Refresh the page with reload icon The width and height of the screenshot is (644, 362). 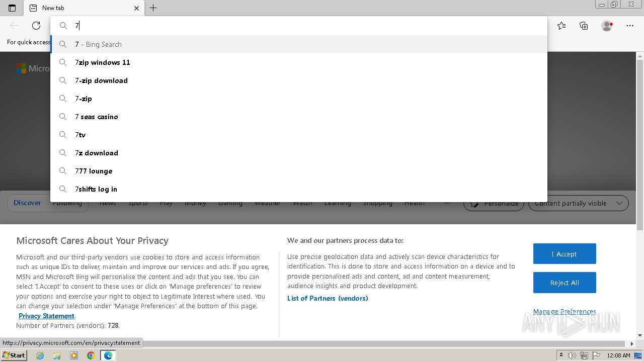pos(36,26)
